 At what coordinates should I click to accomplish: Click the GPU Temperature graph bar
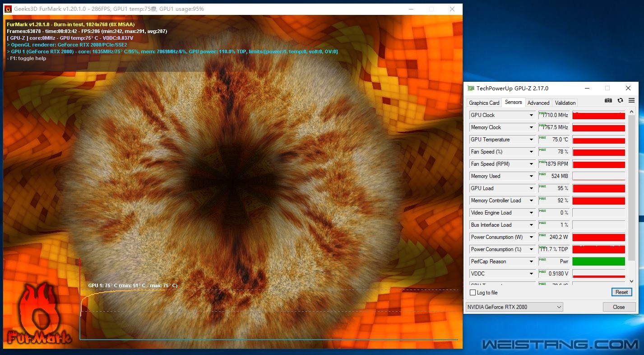point(598,140)
